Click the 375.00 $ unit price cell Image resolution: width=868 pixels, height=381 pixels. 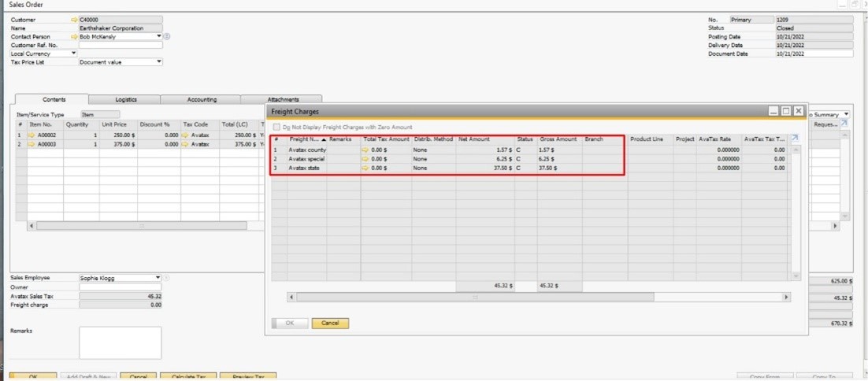pos(118,144)
